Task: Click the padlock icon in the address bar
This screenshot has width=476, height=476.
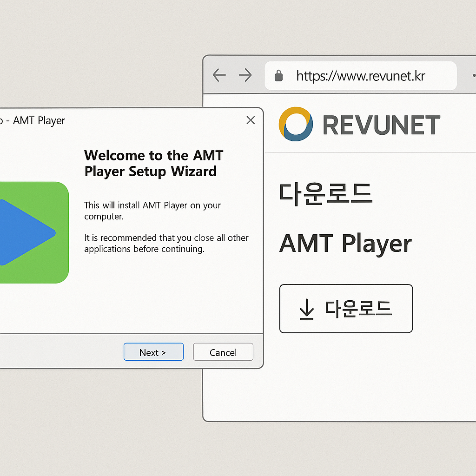Action: point(278,75)
